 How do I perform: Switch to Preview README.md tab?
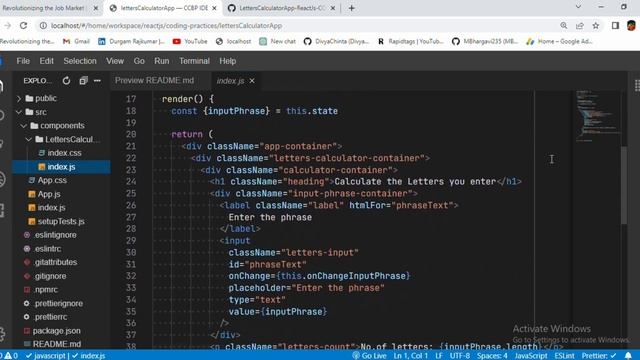click(154, 80)
